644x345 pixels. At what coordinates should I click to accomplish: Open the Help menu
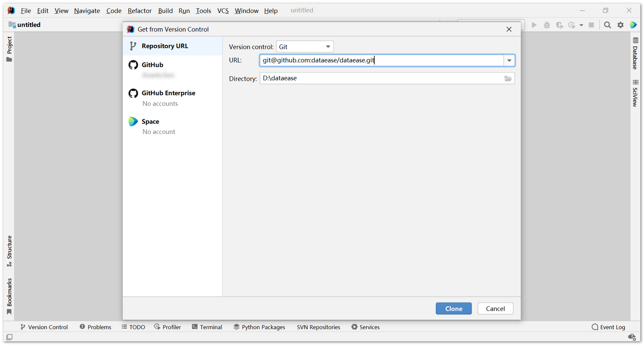(x=271, y=11)
